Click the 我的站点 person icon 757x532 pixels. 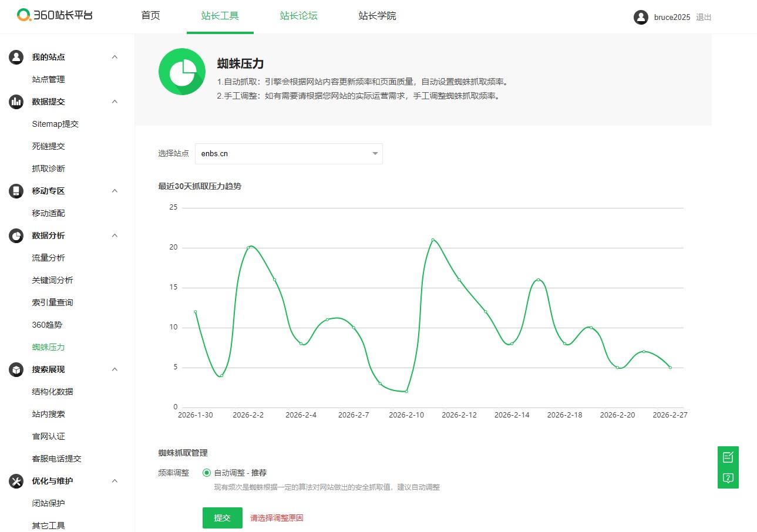click(x=16, y=57)
